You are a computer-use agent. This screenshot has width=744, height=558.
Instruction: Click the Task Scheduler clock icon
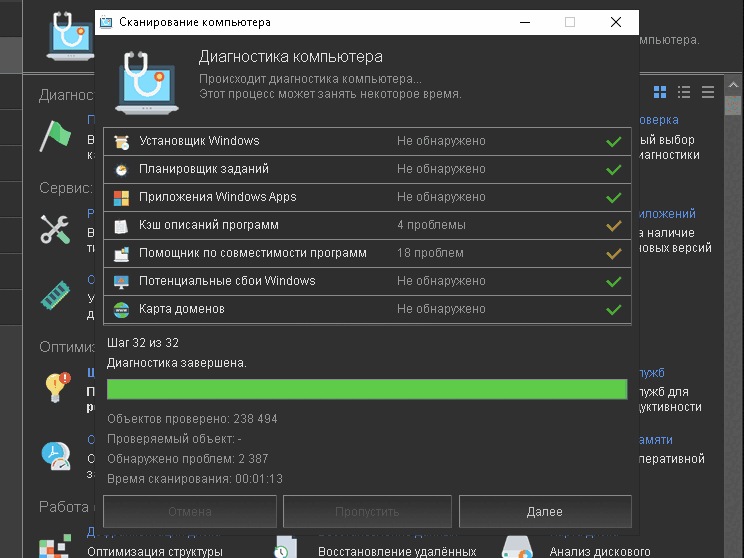121,169
